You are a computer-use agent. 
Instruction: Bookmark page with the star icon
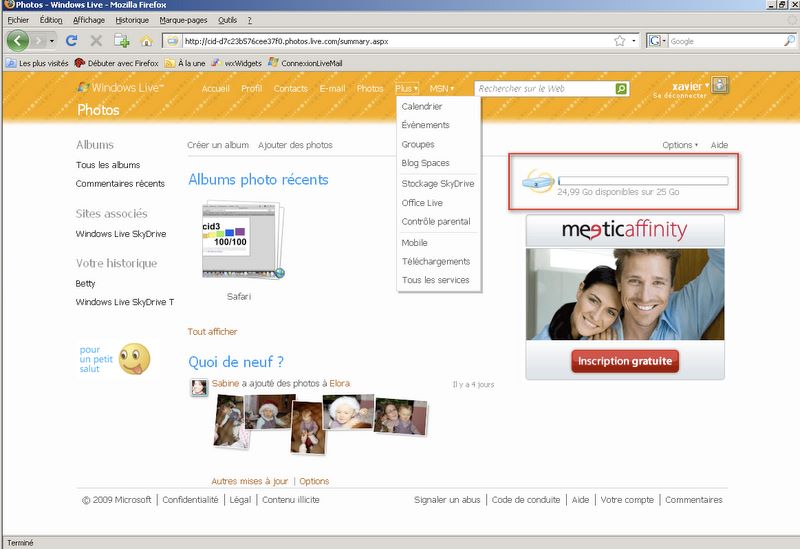tap(619, 41)
